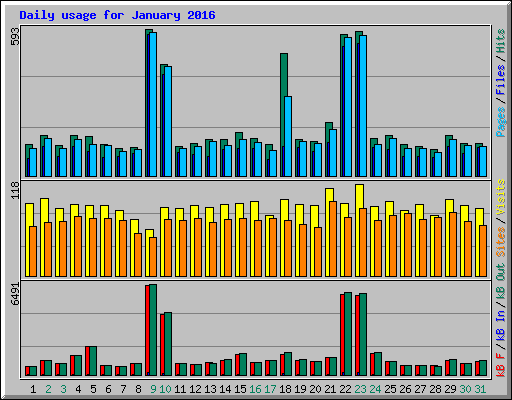Viewport: 512px width, 400px height.
Task: Click the kB F legend label
Action: coord(501,365)
